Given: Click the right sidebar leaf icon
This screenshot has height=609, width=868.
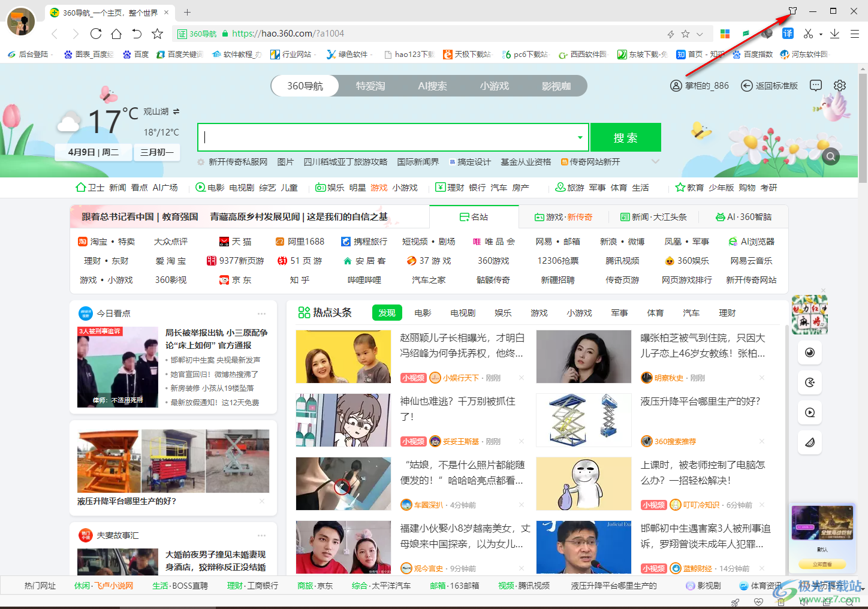Looking at the screenshot, I should tap(810, 442).
